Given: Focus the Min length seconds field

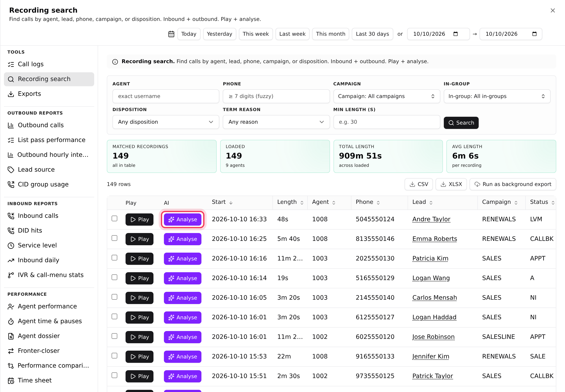Looking at the screenshot, I should click(386, 122).
